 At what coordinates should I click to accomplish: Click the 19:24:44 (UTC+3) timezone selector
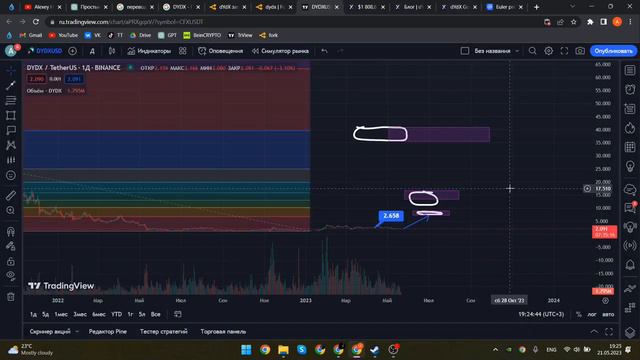[541, 314]
